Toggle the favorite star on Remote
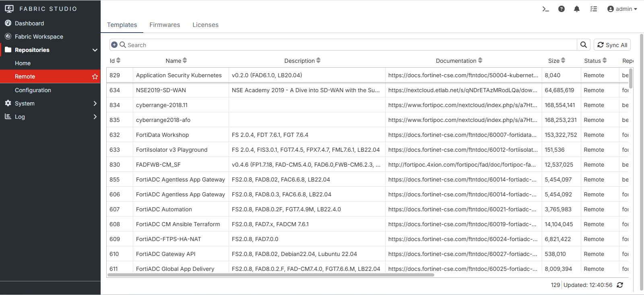644x295 pixels. tap(95, 76)
